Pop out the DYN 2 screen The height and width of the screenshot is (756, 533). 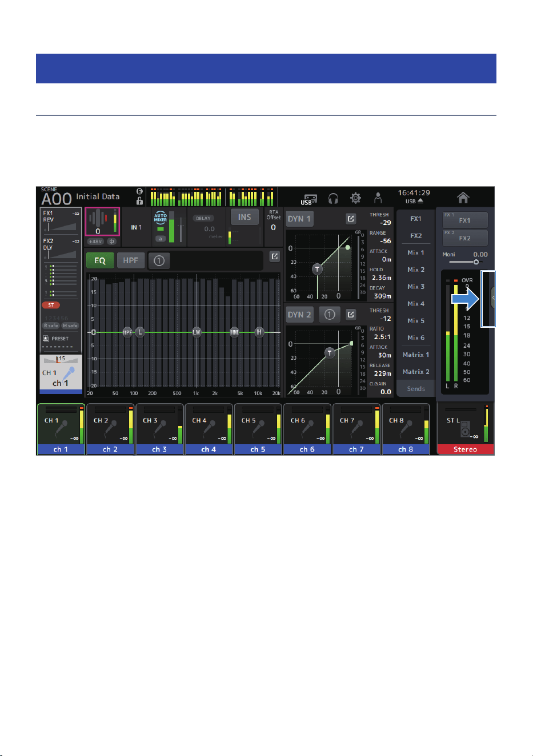click(x=351, y=315)
